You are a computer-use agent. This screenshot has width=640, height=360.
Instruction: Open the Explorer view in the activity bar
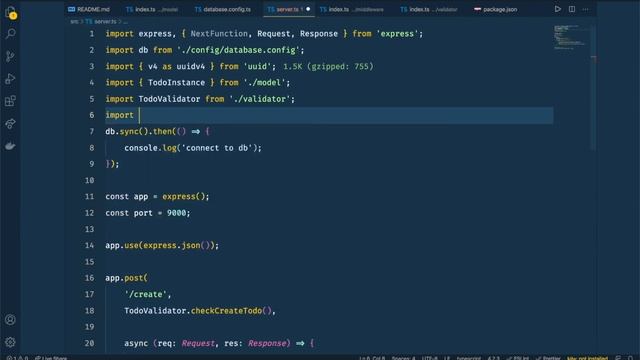tap(10, 12)
